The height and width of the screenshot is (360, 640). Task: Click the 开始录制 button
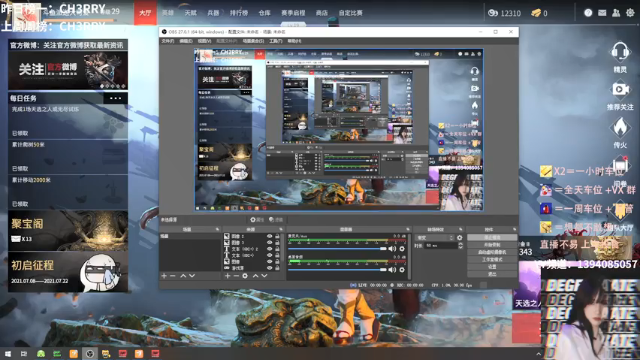[492, 244]
